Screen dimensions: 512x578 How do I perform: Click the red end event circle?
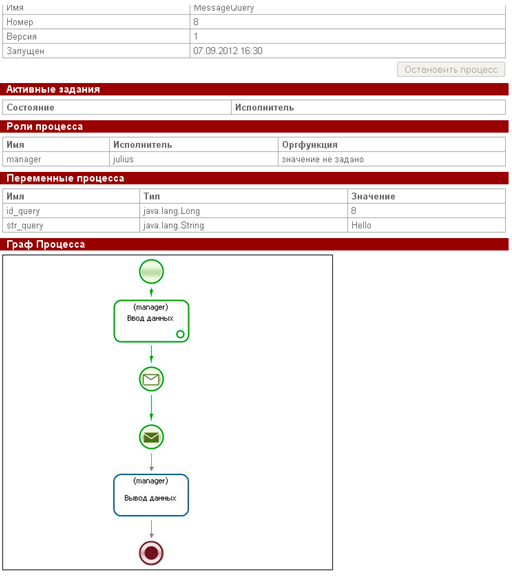pyautogui.click(x=151, y=553)
